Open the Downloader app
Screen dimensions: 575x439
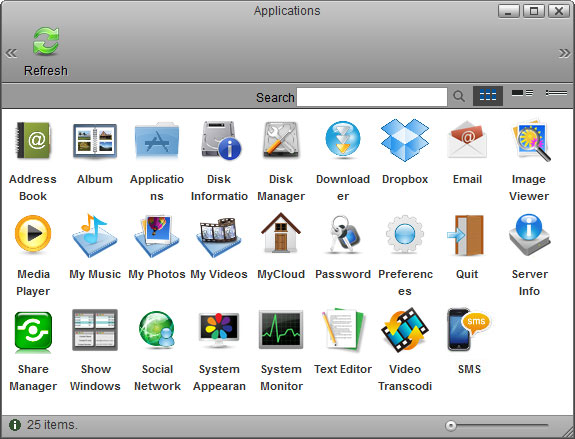pos(343,140)
